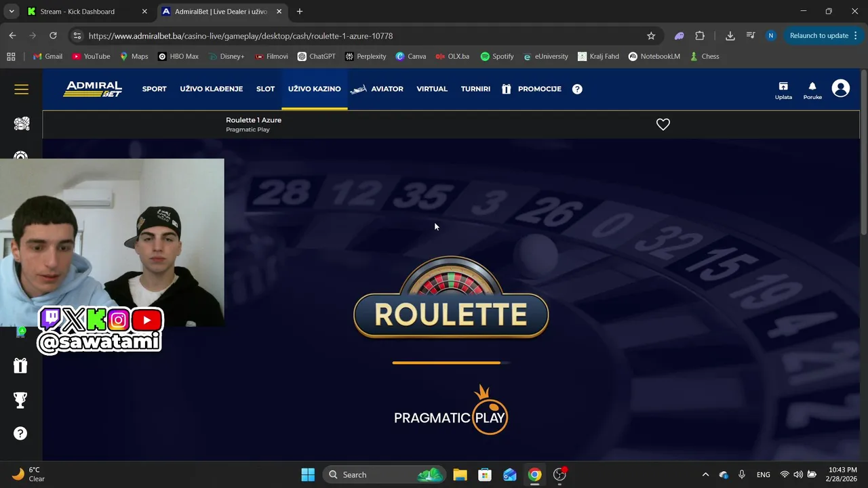Image resolution: width=868 pixels, height=488 pixels.
Task: Open the Filmovi bookmark
Action: pos(271,56)
